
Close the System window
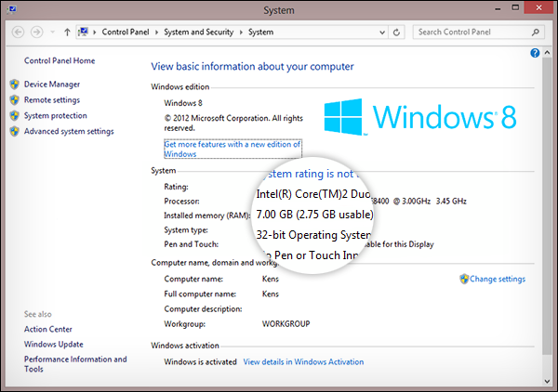[x=538, y=7]
